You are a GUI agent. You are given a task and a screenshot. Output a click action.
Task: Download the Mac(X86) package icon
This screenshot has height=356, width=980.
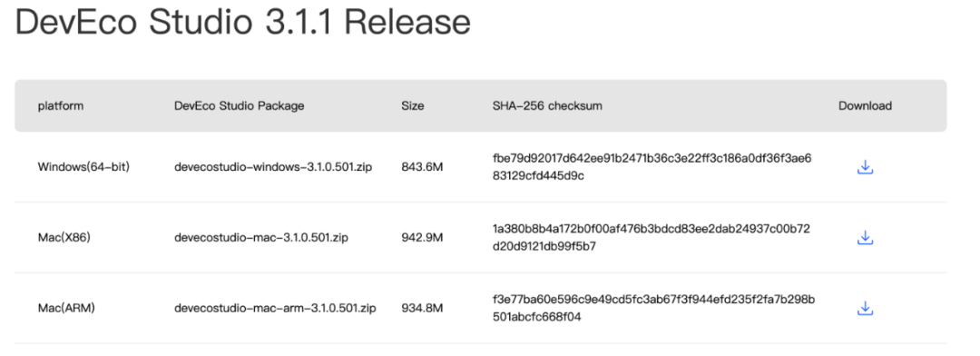865,238
